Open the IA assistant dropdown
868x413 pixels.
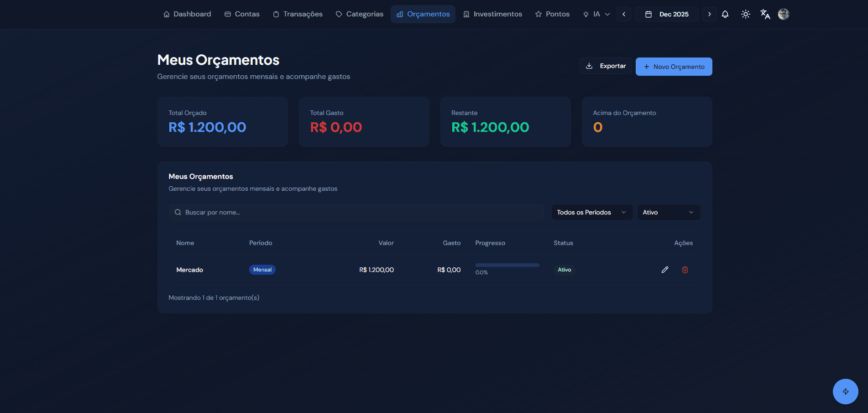(x=596, y=14)
